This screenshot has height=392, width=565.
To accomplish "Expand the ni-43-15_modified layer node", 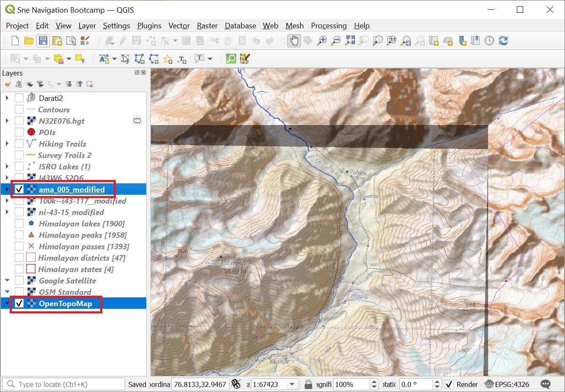I will click(x=7, y=212).
